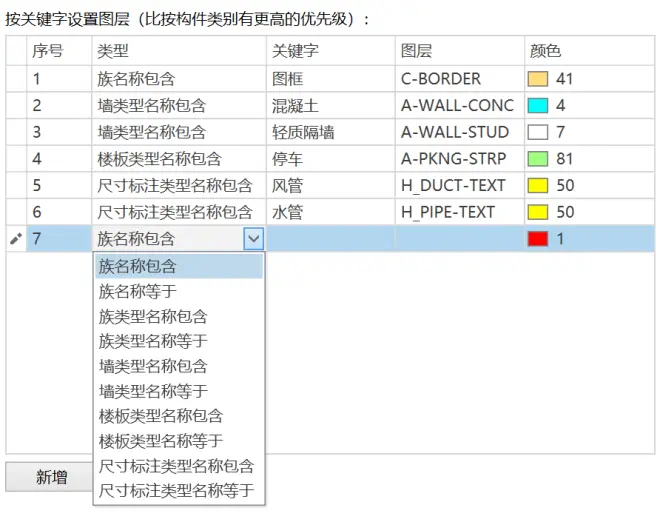This screenshot has width=660, height=522.
Task: Click the layer cell A-WALL-STUD
Action: tap(460, 132)
